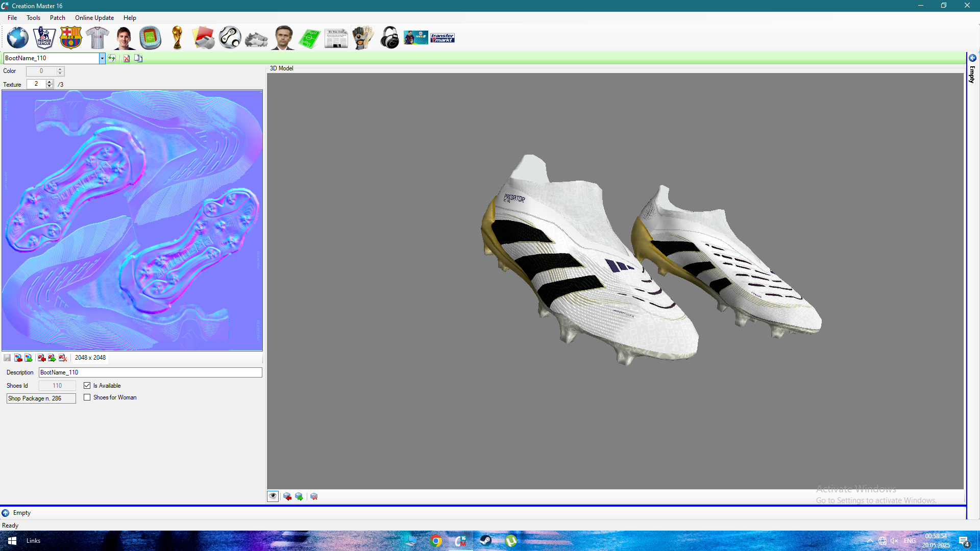Click the ENG language indicator
Viewport: 980px width, 551px height.
click(910, 541)
